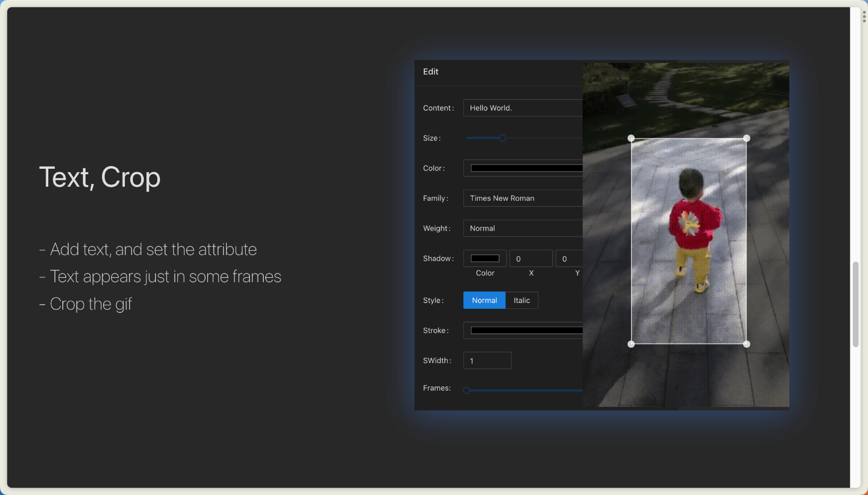Open the text Color swatch picker

[x=526, y=168]
